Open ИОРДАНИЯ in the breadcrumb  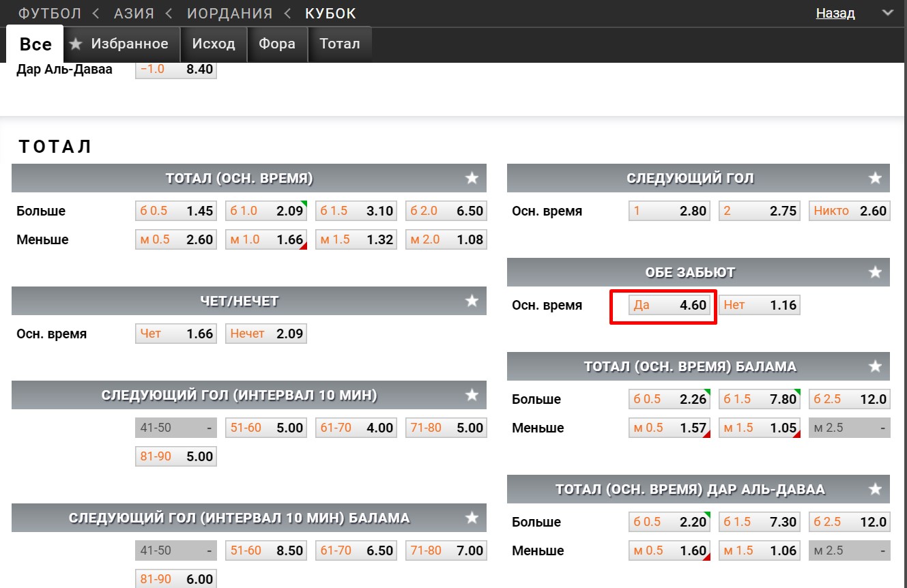pyautogui.click(x=229, y=14)
